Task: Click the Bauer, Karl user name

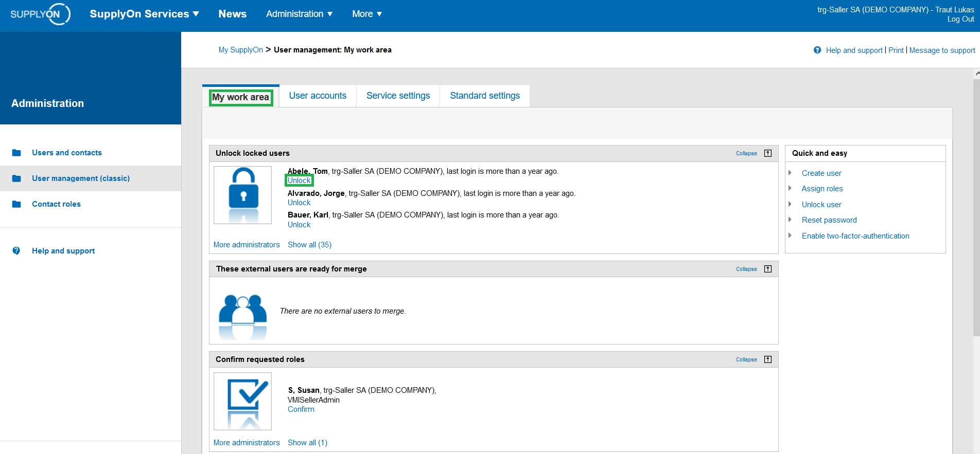Action: click(x=308, y=215)
